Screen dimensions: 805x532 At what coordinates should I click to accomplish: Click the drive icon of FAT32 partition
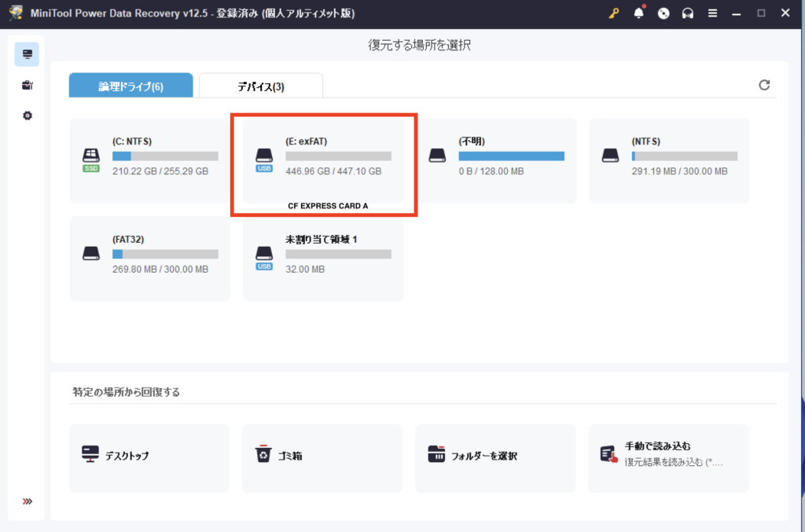91,254
